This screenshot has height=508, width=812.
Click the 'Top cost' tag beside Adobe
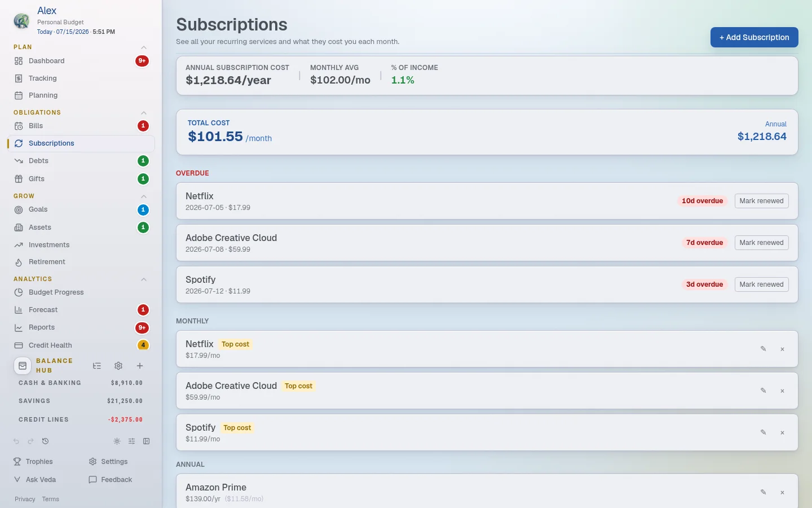point(298,386)
